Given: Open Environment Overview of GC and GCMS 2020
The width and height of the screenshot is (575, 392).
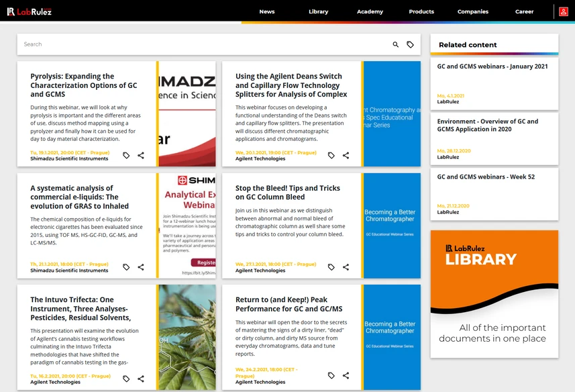Looking at the screenshot, I should [488, 125].
